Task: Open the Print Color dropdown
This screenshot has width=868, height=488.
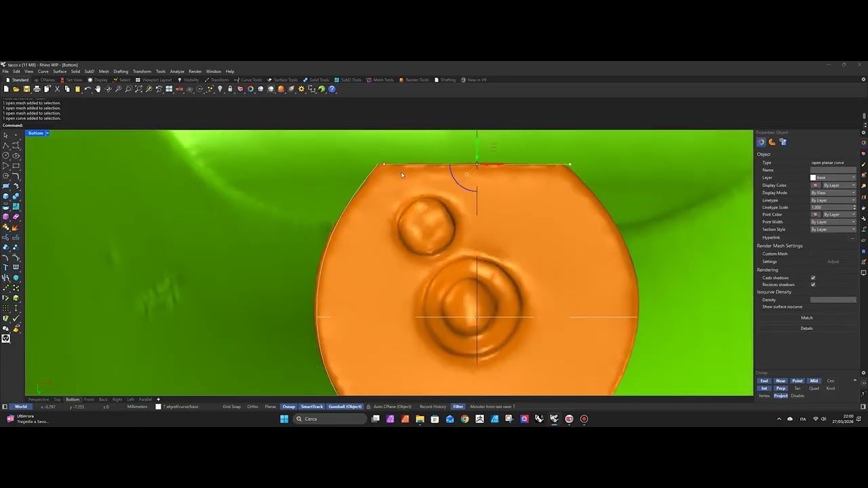Action: 839,214
